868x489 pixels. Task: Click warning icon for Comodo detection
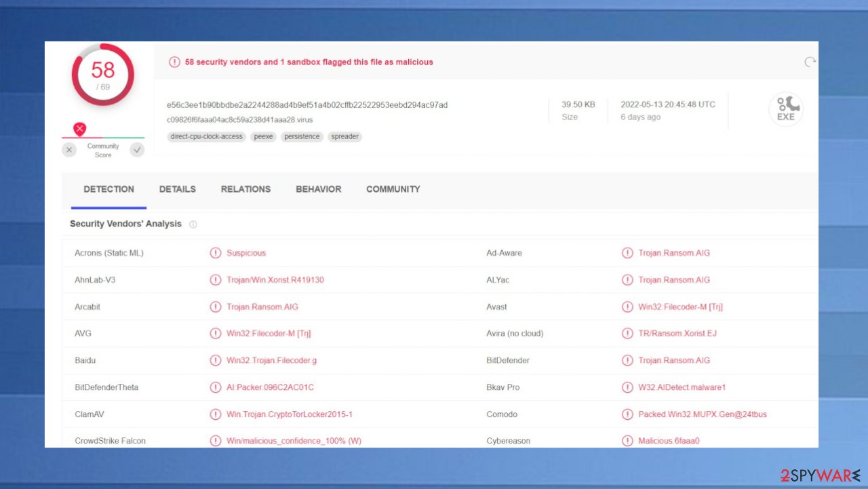click(x=627, y=414)
